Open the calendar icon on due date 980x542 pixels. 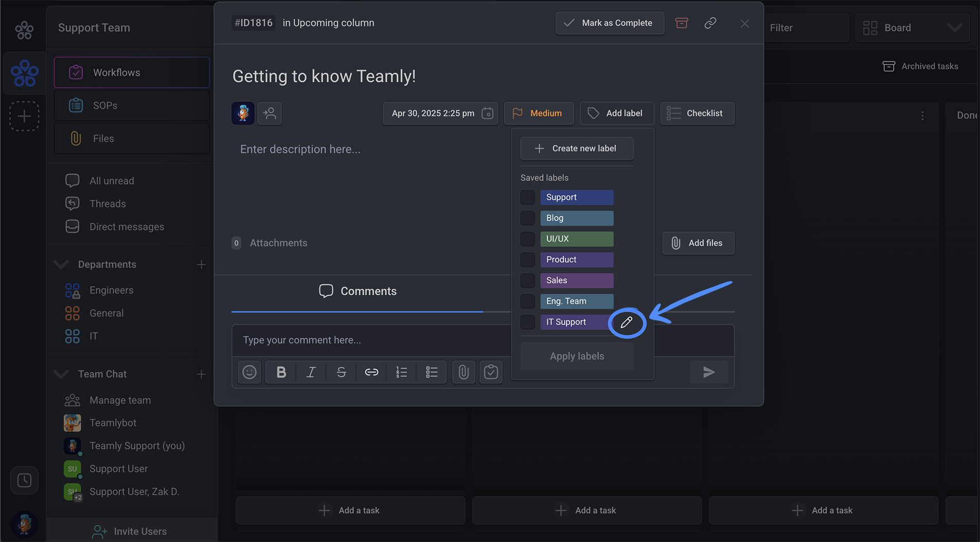(487, 113)
